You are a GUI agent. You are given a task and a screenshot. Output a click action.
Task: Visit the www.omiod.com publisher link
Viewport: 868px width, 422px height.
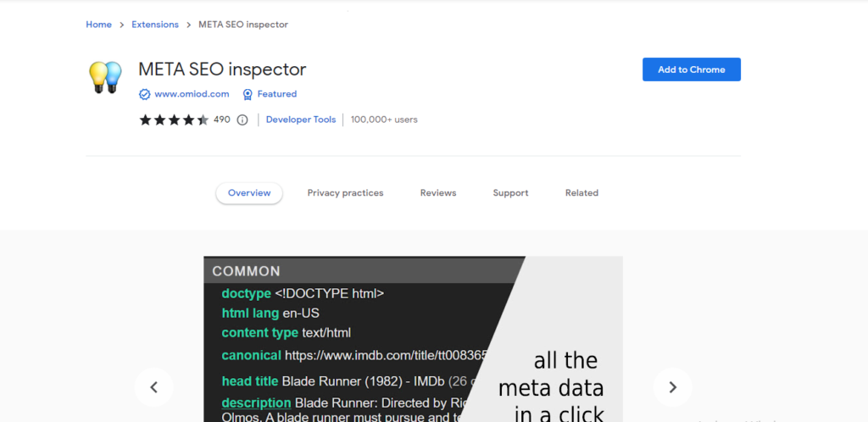tap(192, 94)
